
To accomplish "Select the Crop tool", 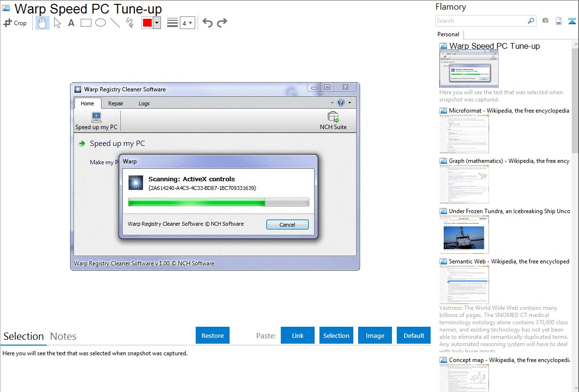I will point(15,23).
